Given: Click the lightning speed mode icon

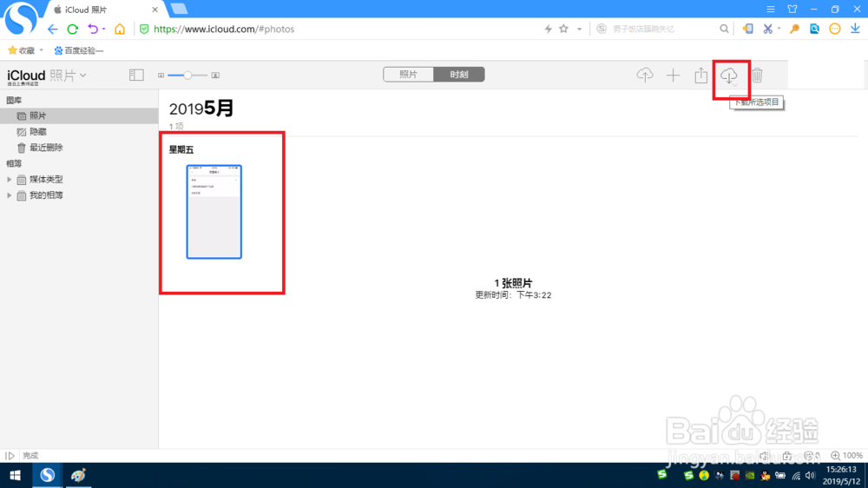Looking at the screenshot, I should coord(548,29).
